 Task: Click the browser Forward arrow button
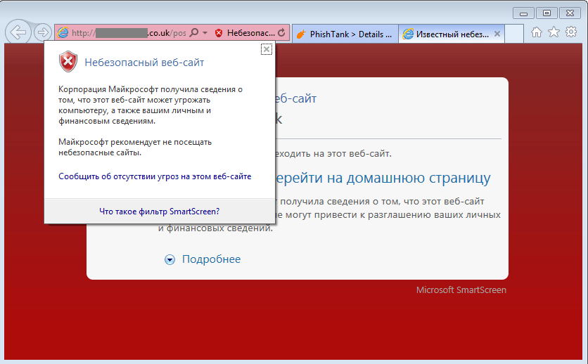pyautogui.click(x=43, y=32)
